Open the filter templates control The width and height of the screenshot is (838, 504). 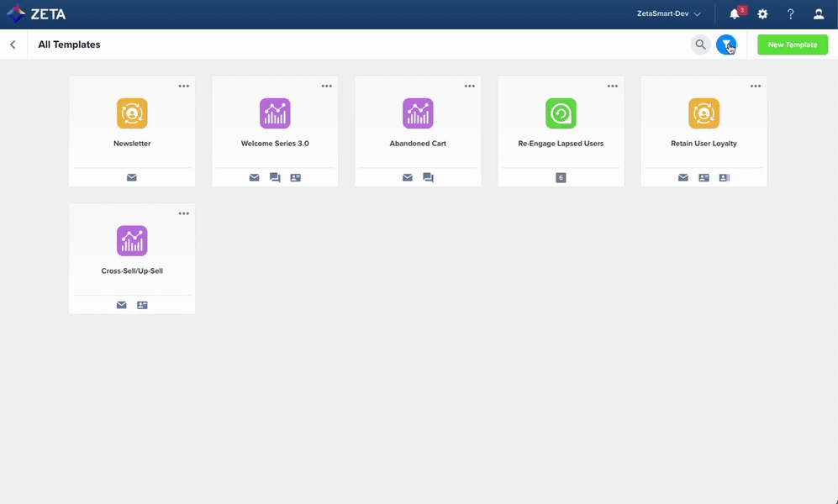click(x=726, y=44)
